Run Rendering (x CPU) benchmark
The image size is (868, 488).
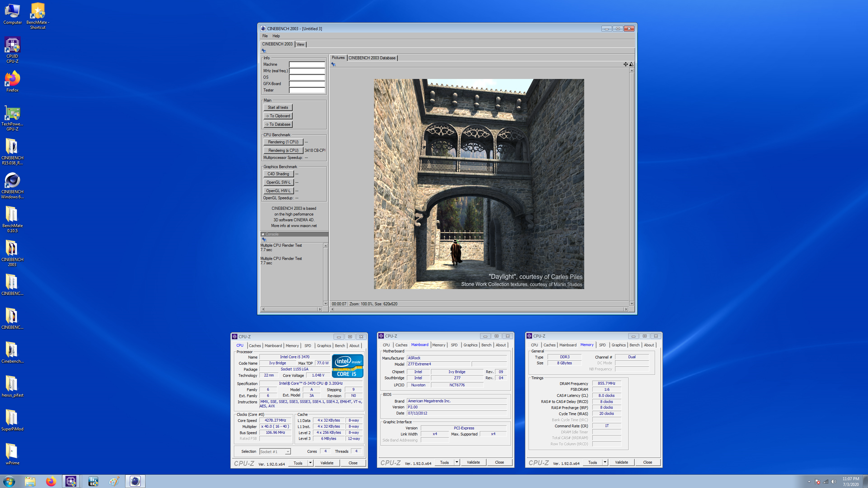[283, 150]
